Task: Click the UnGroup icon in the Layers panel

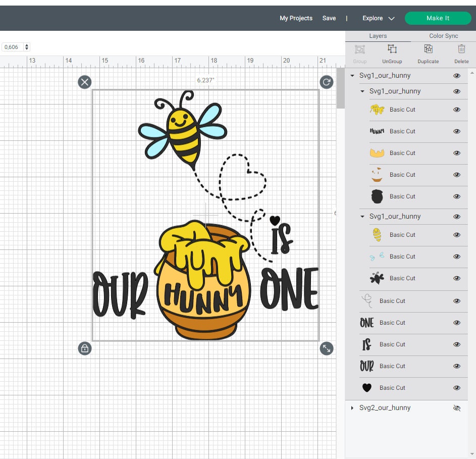Action: pyautogui.click(x=392, y=53)
